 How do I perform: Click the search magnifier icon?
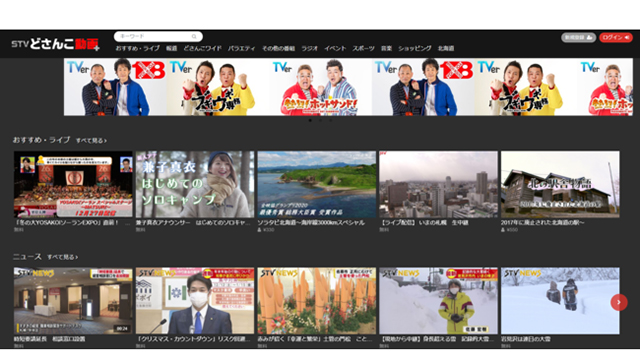click(194, 37)
